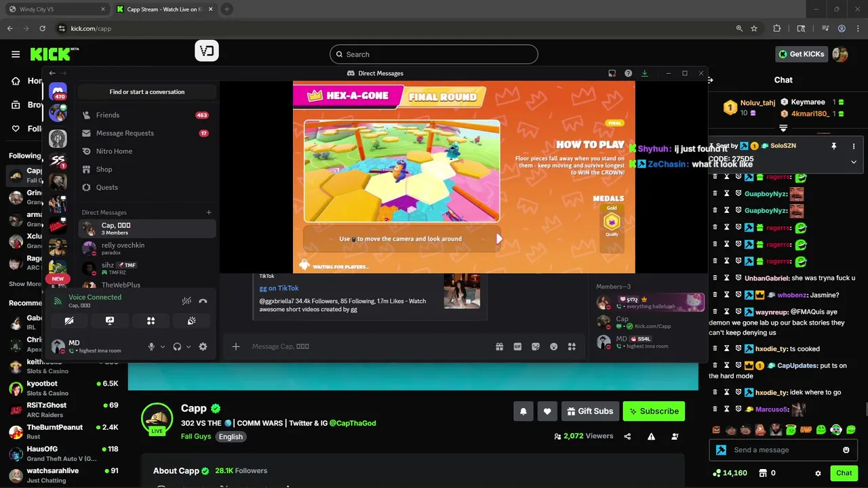Screen dimensions: 868x488
Task: Click the Kick search bar
Action: (x=434, y=54)
